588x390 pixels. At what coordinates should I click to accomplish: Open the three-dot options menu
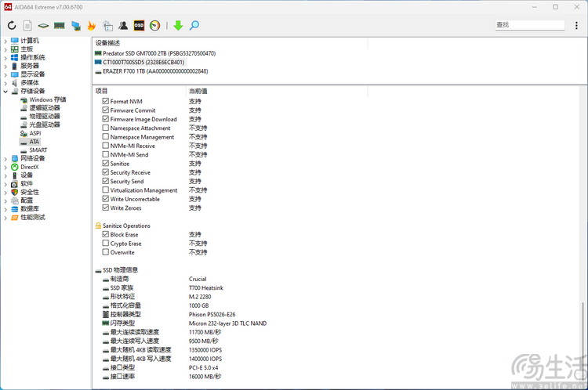tap(576, 26)
